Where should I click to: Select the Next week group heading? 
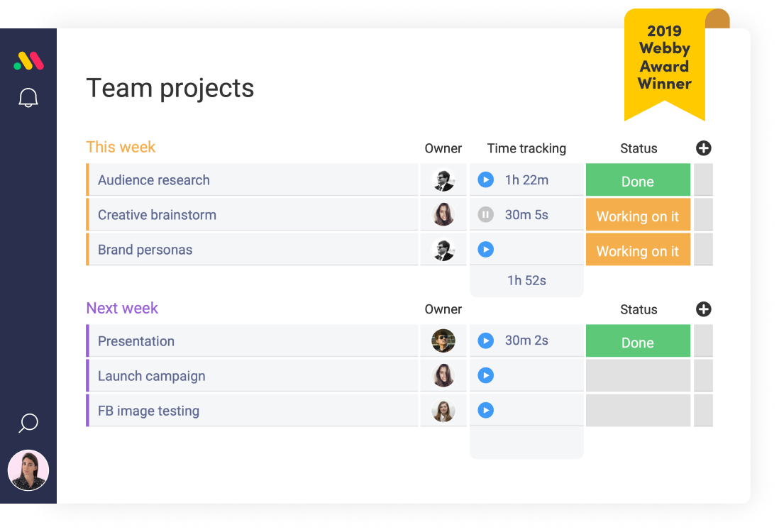pyautogui.click(x=122, y=309)
